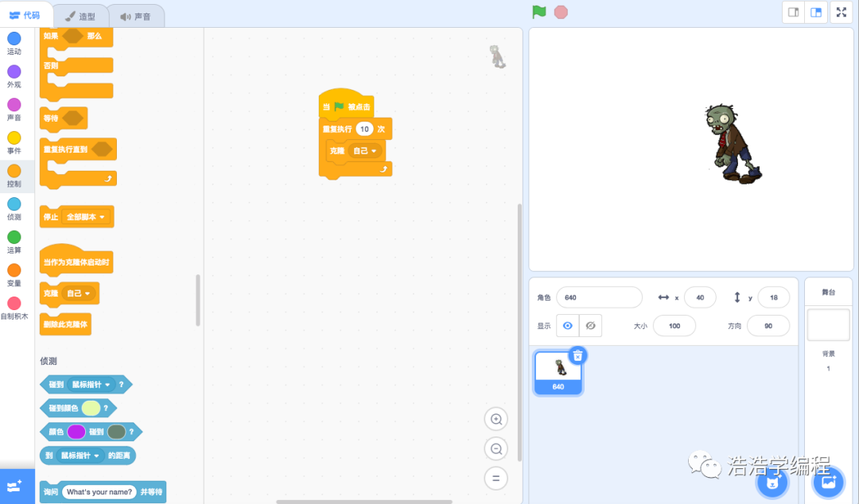Image resolution: width=859 pixels, height=504 pixels.
Task: Select the 控制 control category
Action: coord(14,176)
